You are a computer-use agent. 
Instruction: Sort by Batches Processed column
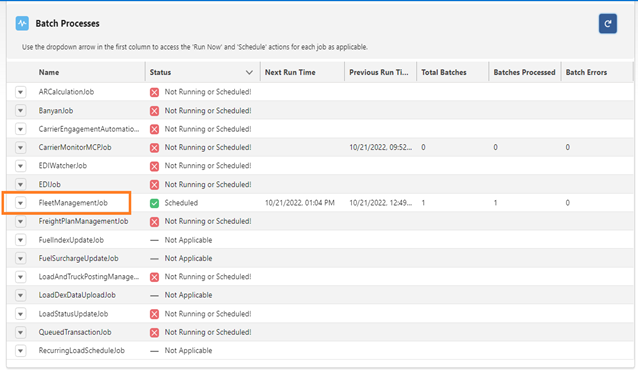coord(524,72)
